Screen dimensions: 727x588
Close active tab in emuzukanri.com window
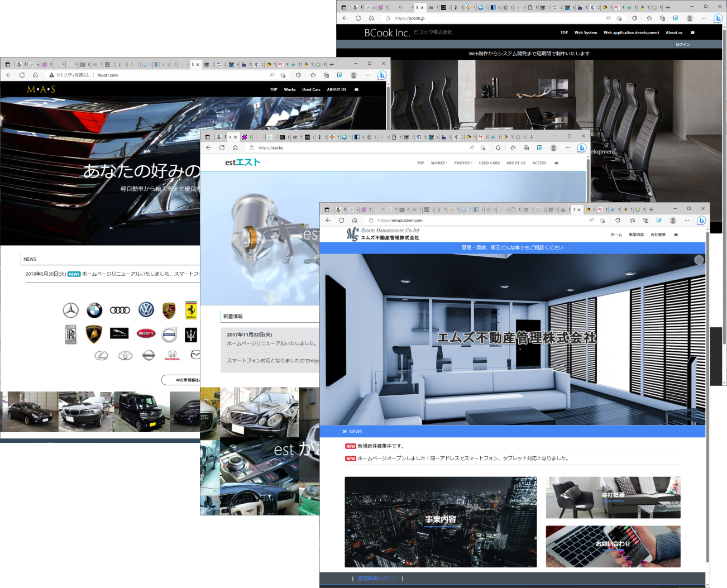[578, 209]
